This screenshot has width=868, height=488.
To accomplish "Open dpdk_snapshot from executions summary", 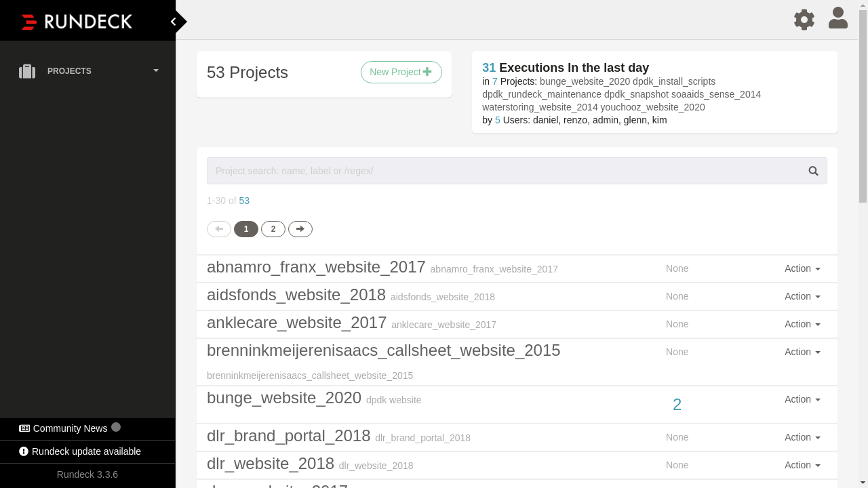I will coord(636,94).
